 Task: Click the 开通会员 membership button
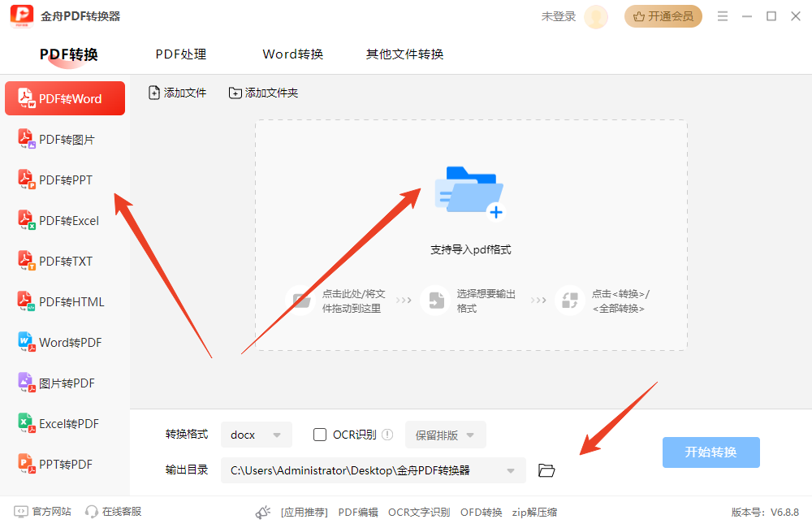point(663,16)
